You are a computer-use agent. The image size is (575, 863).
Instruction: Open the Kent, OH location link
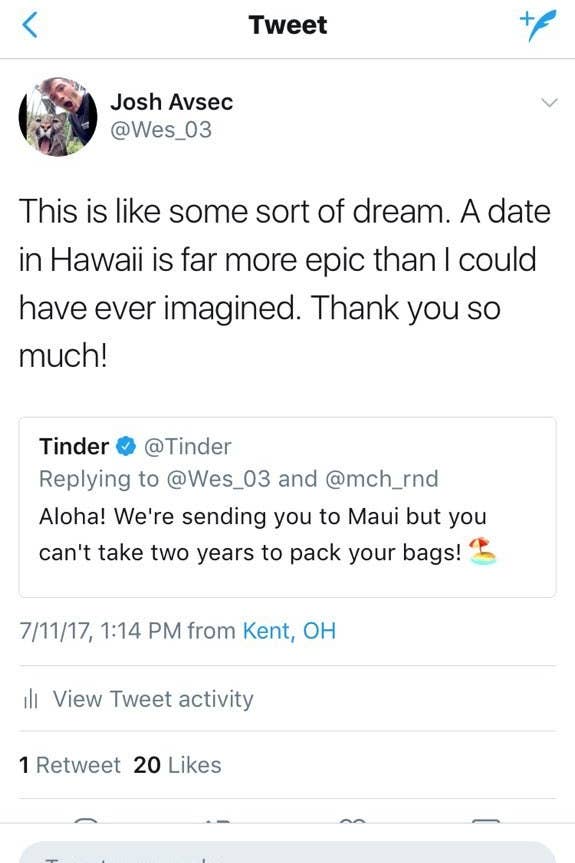(x=289, y=631)
